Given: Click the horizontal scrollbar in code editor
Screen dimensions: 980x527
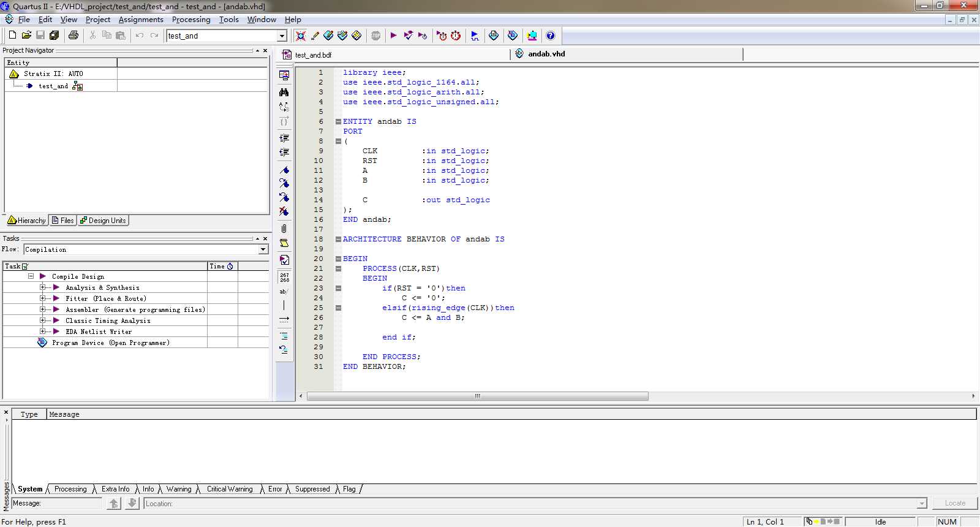Looking at the screenshot, I should click(477, 396).
